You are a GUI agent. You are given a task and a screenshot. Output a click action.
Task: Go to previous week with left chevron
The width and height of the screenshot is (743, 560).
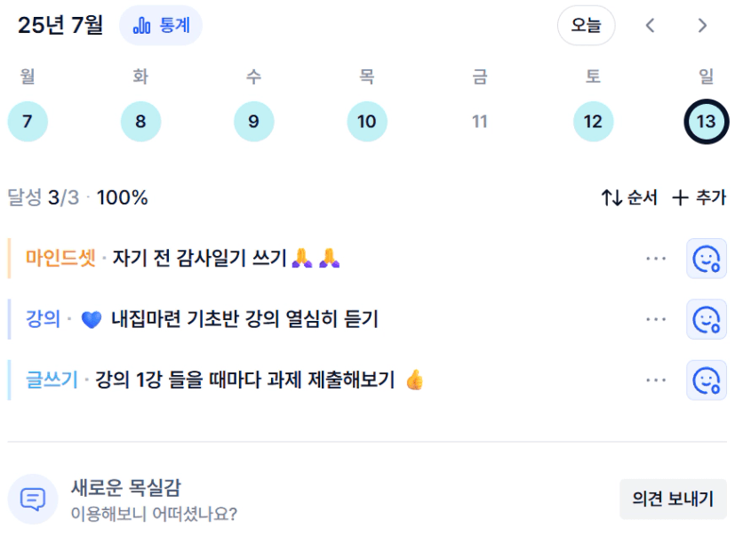[x=651, y=26]
